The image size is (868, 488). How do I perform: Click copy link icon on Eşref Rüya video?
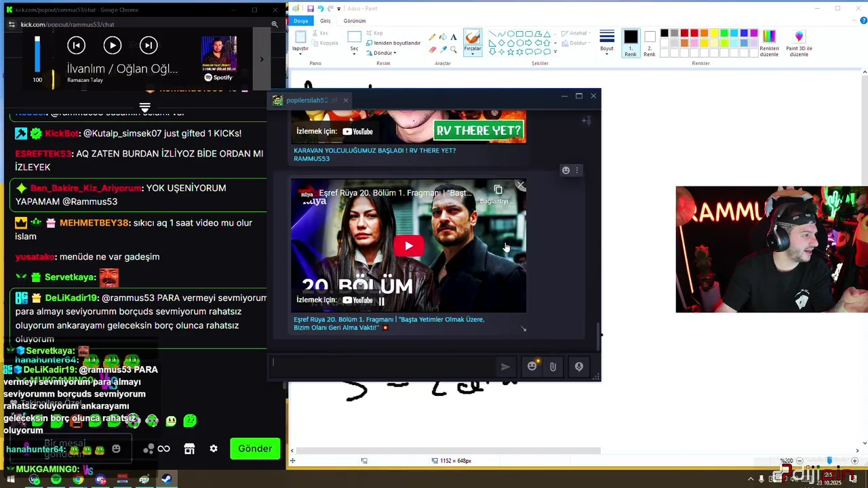pos(498,190)
